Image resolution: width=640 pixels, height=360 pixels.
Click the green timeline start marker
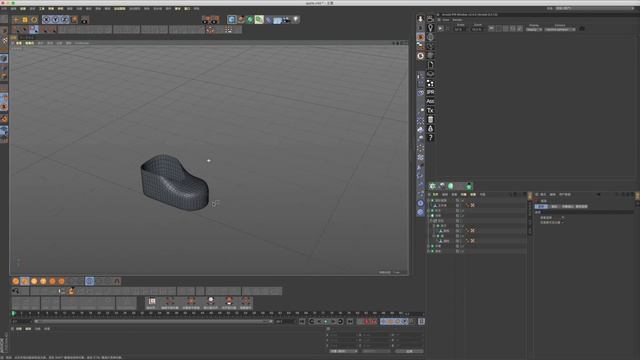pos(13,313)
